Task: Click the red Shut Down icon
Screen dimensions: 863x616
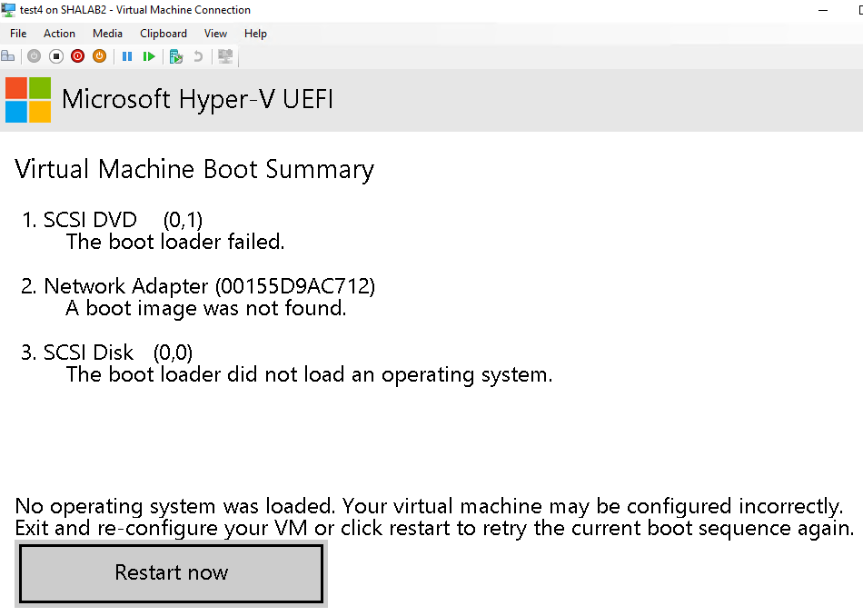Action: pyautogui.click(x=77, y=56)
